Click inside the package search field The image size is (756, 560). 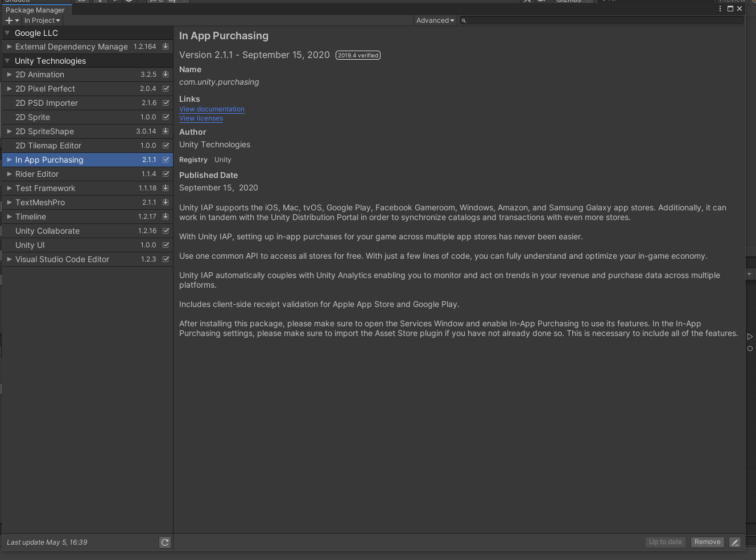point(569,20)
